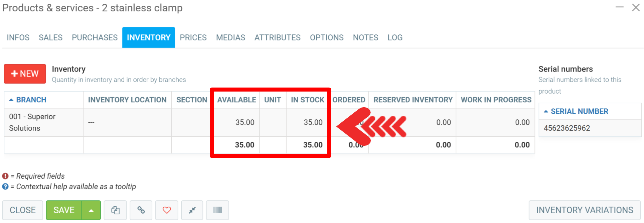Click the blue contextual help question icon
This screenshot has height=223, width=644.
point(5,187)
